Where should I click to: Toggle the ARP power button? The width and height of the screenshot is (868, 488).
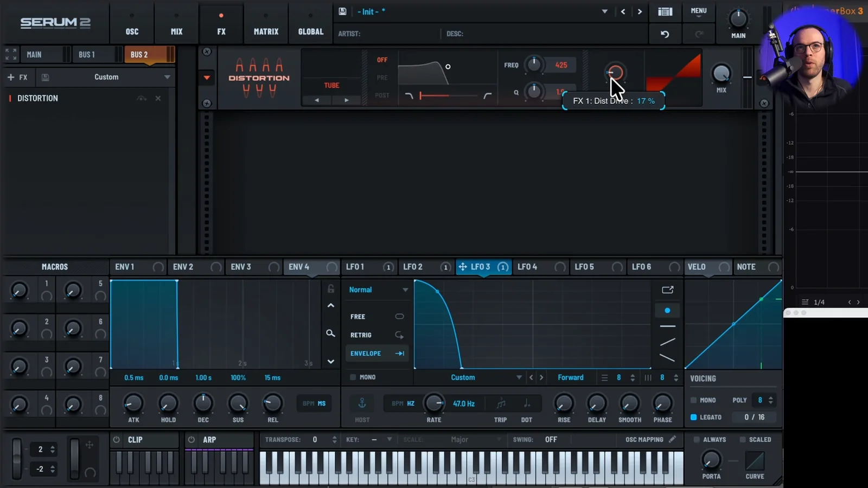[192, 440]
